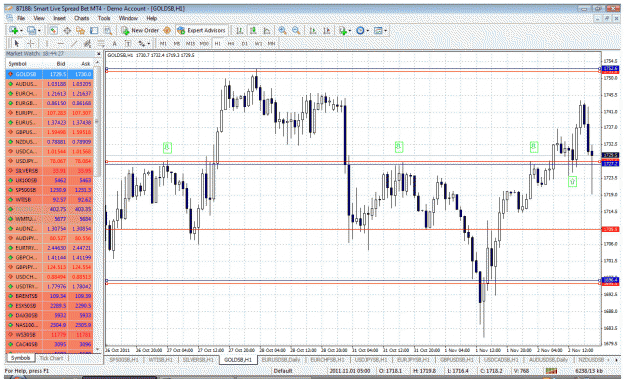The image size is (625, 379).
Task: Open the Indicators list icon
Action: [x=342, y=30]
